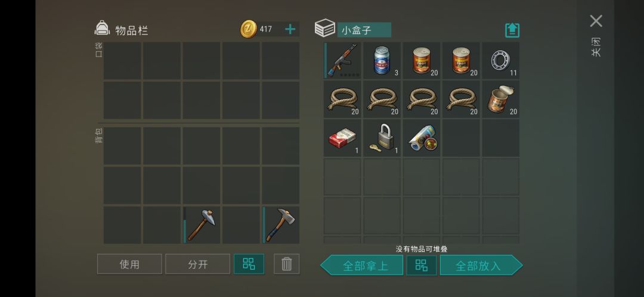Tap the plus to add coins
This screenshot has width=644, height=297.
290,29
